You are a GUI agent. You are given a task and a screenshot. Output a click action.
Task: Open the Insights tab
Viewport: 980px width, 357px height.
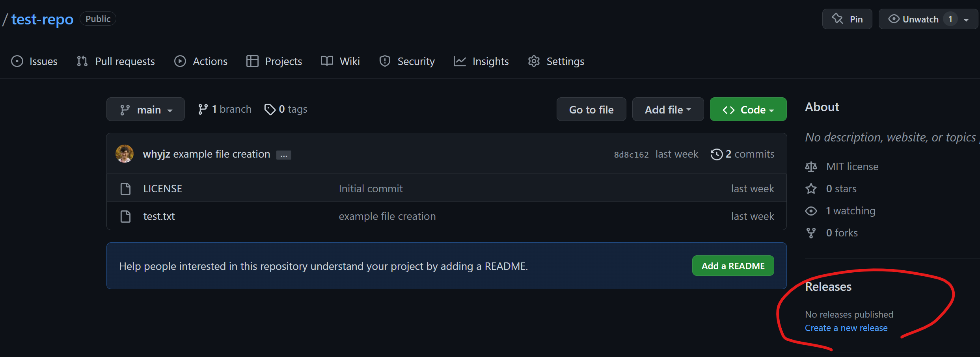click(481, 61)
